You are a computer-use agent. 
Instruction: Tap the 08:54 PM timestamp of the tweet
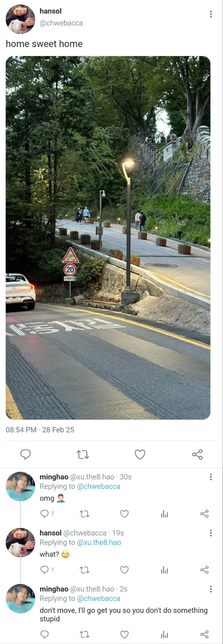click(21, 430)
